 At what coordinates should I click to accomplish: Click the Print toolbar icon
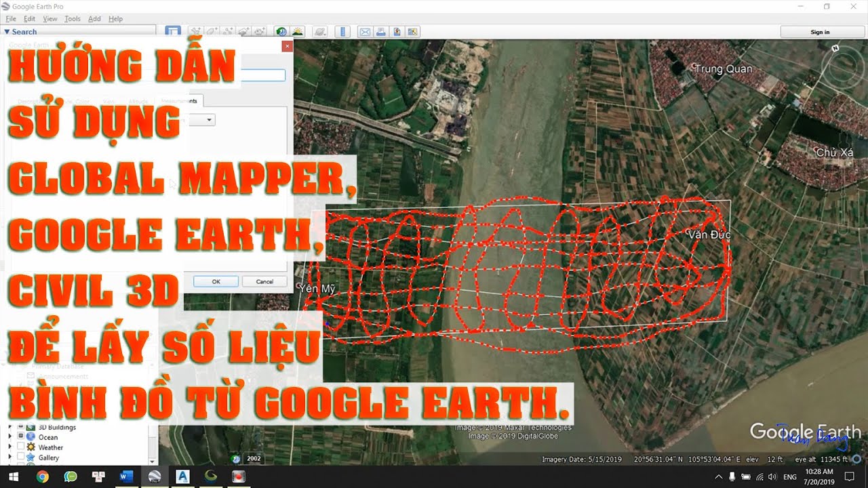coord(381,32)
